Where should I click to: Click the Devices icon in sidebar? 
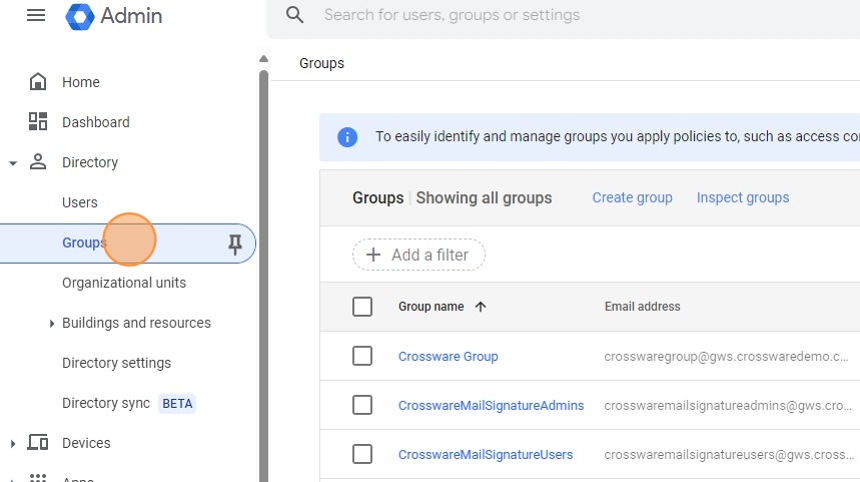tap(38, 443)
